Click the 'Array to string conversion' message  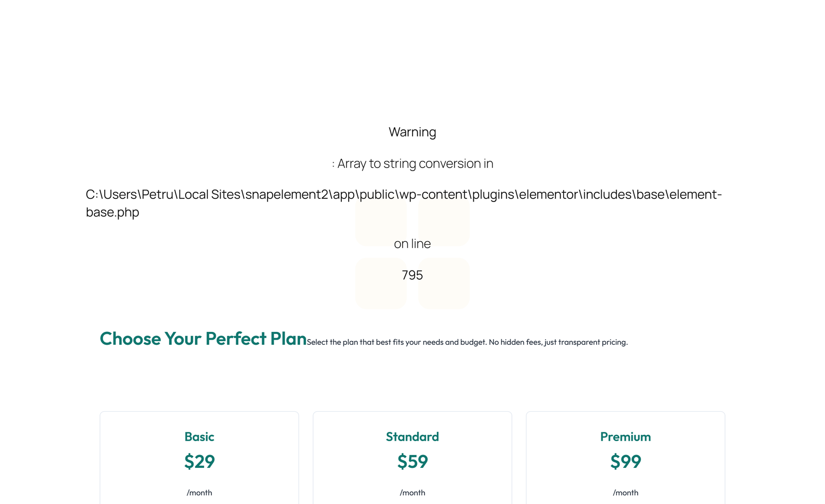point(412,163)
